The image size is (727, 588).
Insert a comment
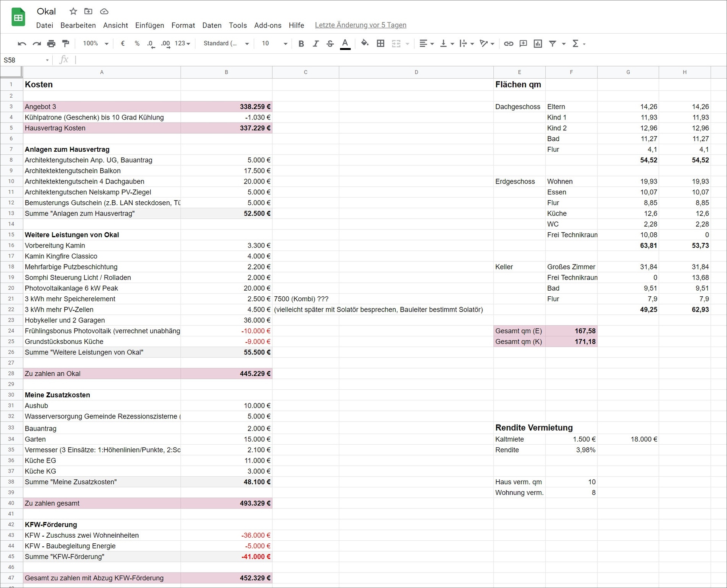tap(523, 44)
